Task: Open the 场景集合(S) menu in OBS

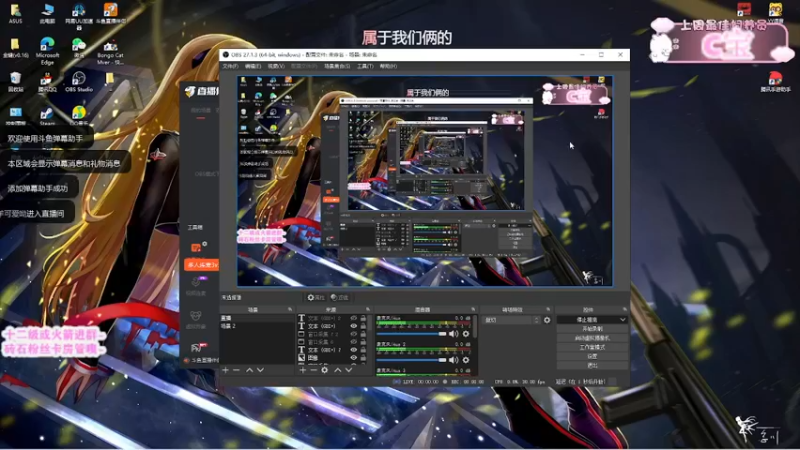Action: (337, 66)
